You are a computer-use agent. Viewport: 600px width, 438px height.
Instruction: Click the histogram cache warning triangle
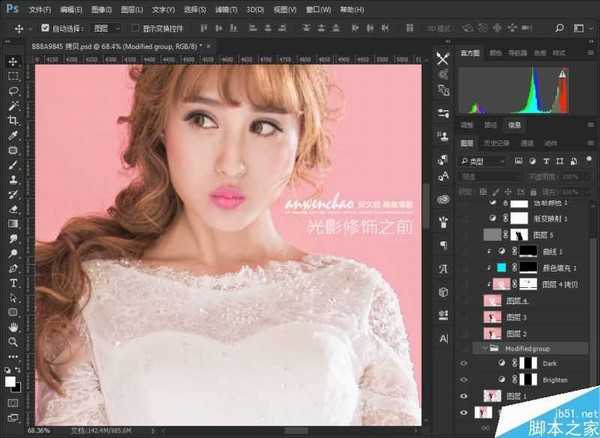(x=562, y=73)
